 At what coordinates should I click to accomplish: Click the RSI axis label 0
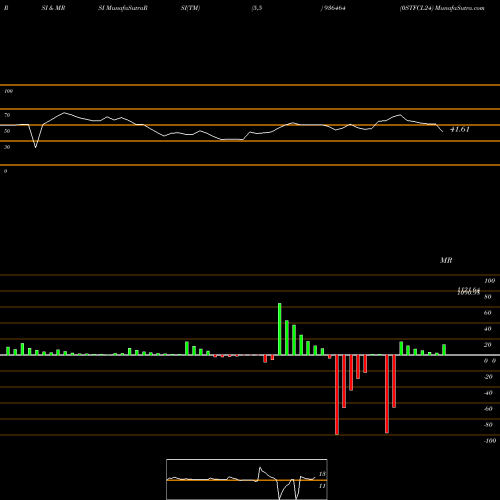[x=5, y=171]
